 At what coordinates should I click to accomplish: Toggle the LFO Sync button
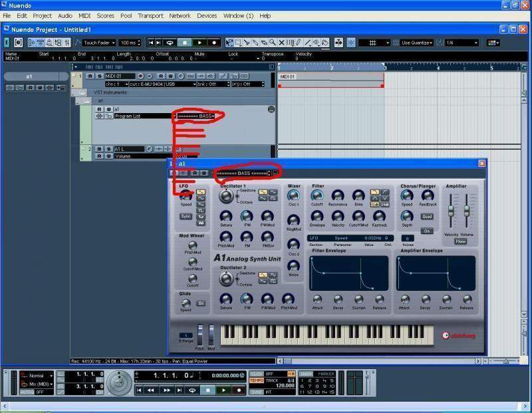tap(186, 216)
